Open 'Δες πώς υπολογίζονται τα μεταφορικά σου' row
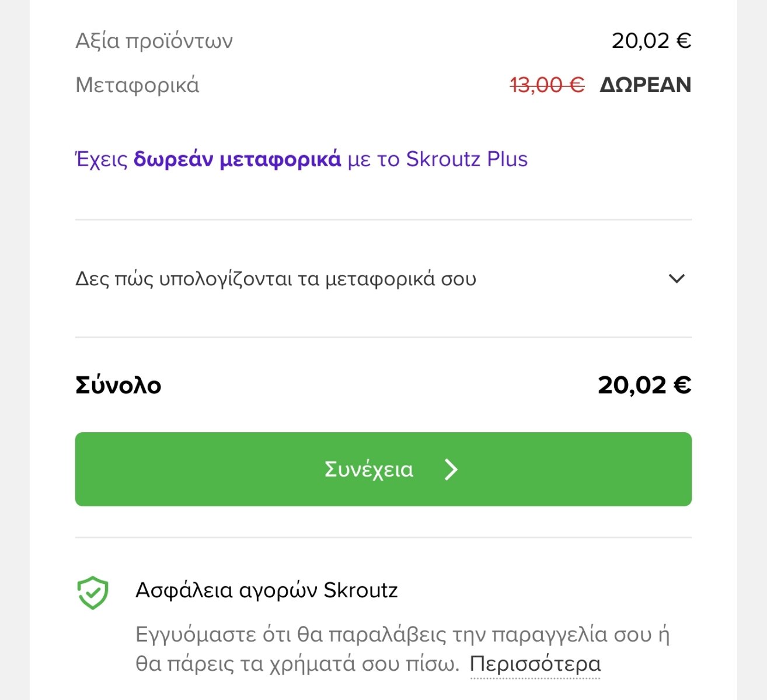The image size is (767, 700). pyautogui.click(x=384, y=279)
